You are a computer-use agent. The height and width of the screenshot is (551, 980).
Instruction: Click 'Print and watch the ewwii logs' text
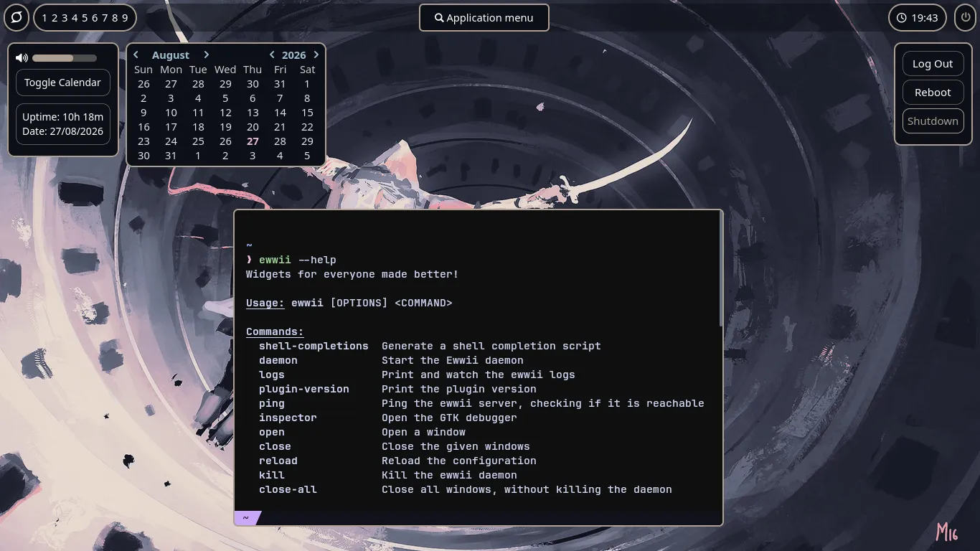tap(479, 375)
